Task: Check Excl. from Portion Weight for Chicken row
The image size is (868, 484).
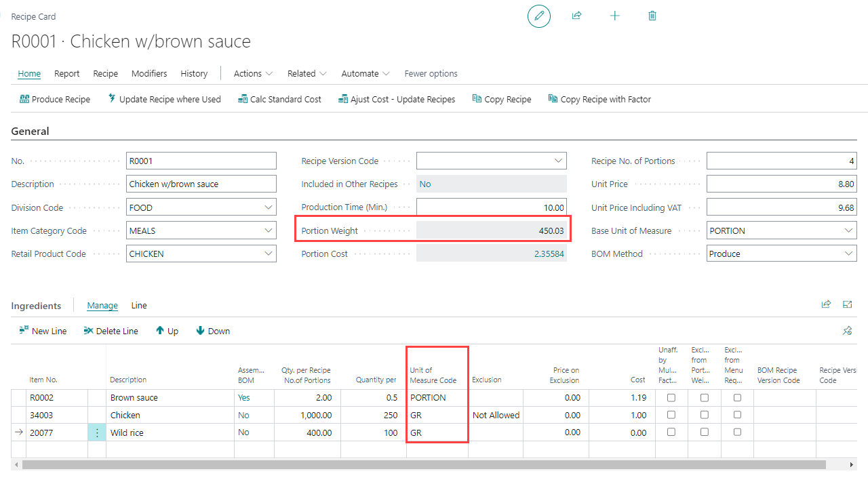Action: tap(705, 415)
